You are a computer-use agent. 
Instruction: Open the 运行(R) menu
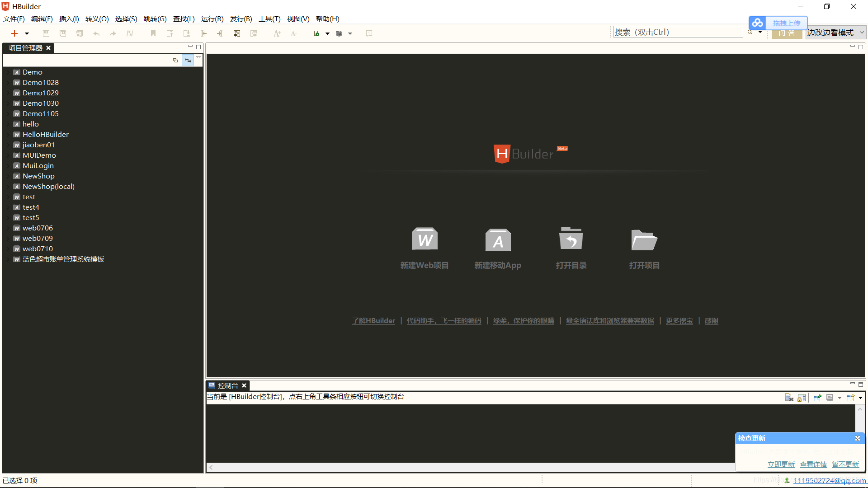212,19
